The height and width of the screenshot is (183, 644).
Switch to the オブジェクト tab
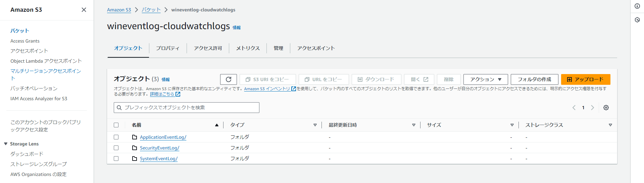pos(128,48)
